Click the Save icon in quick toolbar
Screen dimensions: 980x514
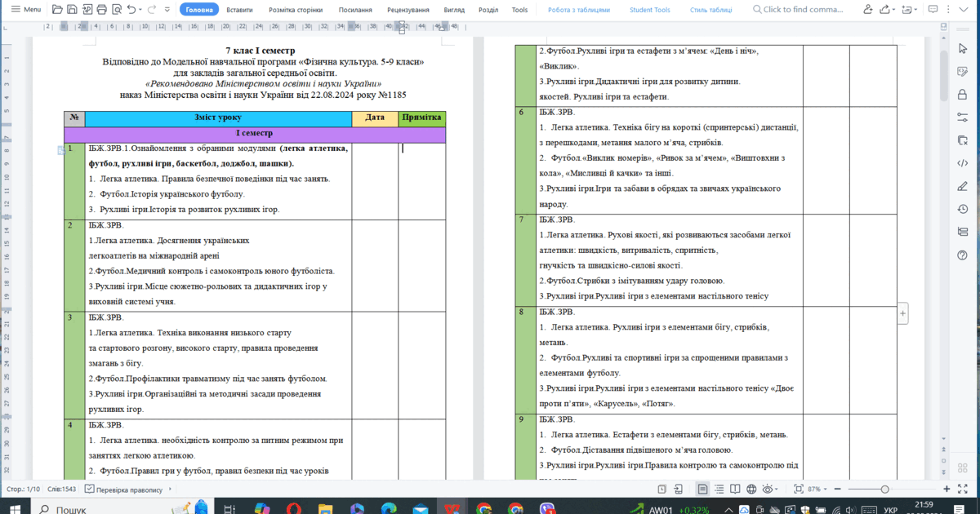click(73, 10)
